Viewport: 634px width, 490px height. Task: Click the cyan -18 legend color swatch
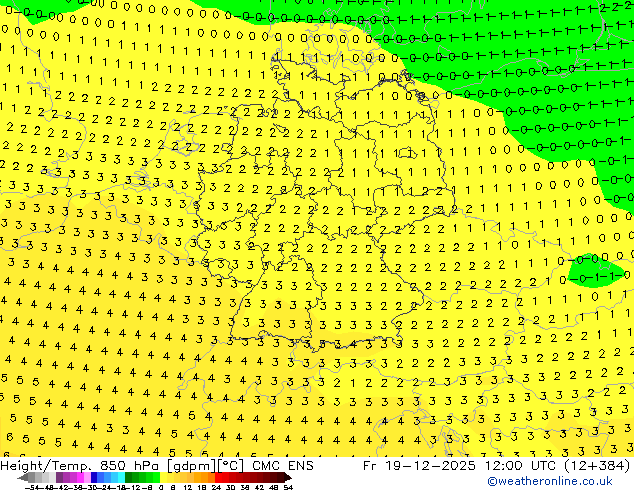click(x=121, y=477)
